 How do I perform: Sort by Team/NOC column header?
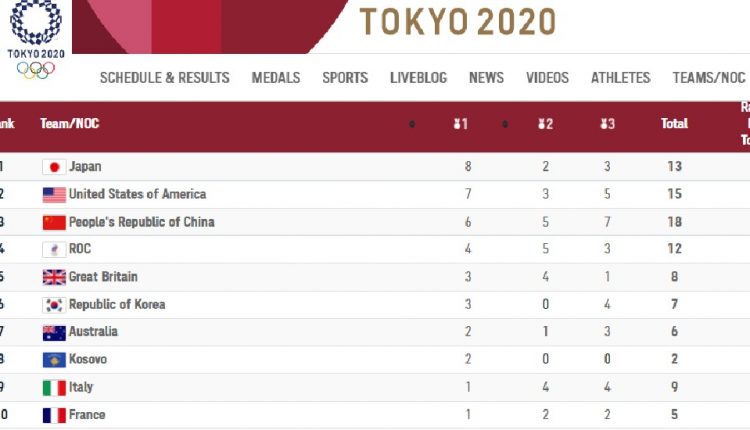pos(69,124)
